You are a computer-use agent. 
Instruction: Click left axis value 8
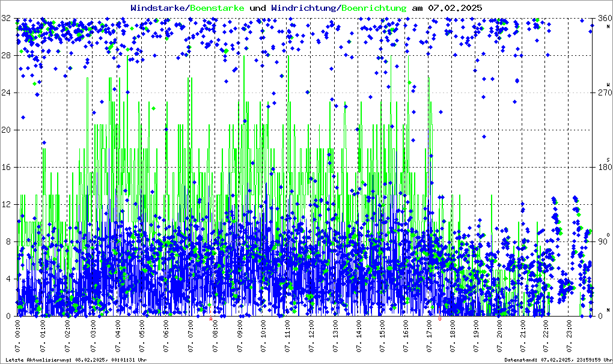(x=8, y=241)
